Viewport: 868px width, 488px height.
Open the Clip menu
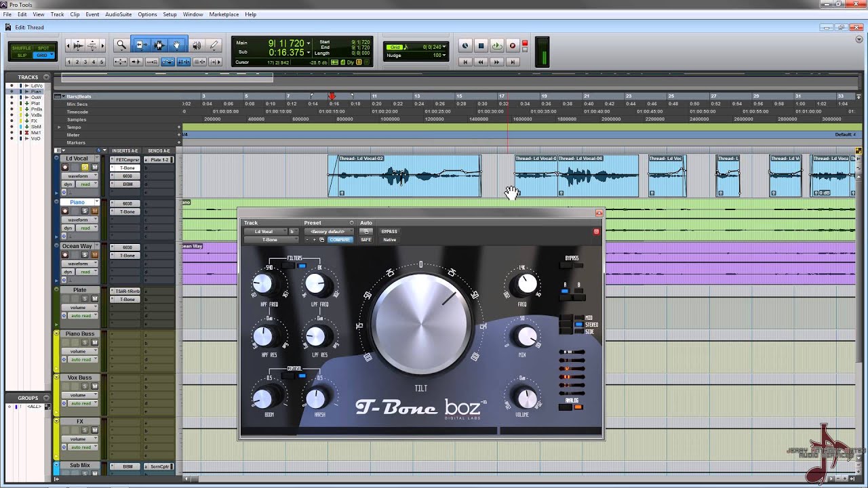75,14
